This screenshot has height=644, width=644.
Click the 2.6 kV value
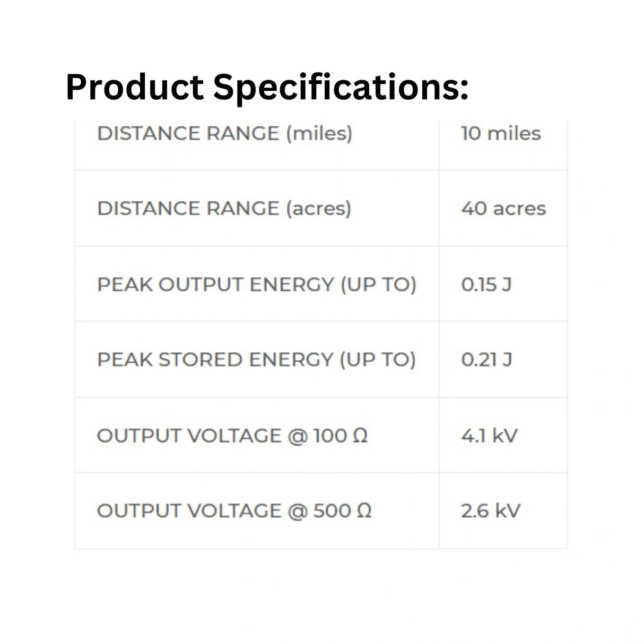coord(490,511)
